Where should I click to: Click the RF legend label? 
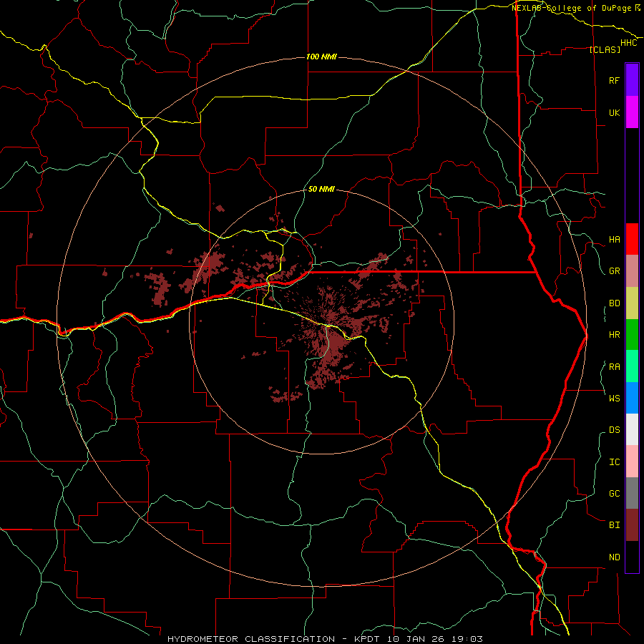coord(614,80)
